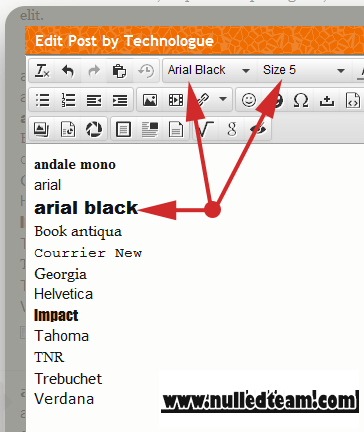Click the camera aperture icon

pos(94,129)
